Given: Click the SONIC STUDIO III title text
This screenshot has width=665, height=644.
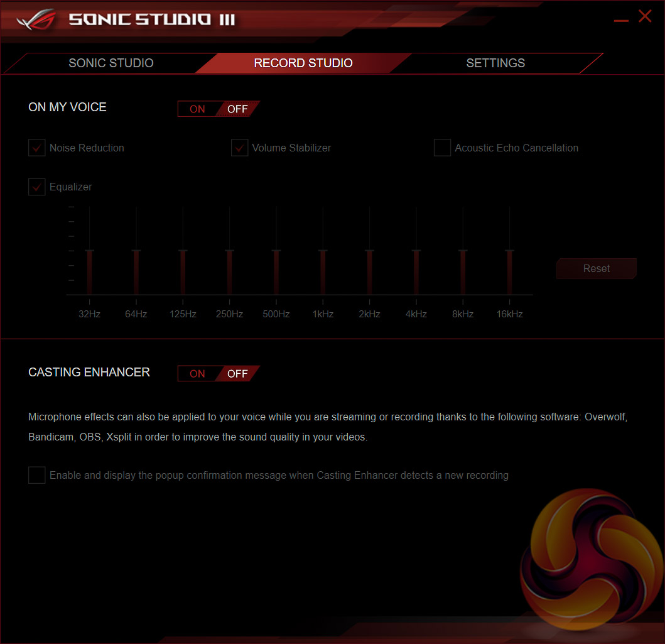Looking at the screenshot, I should click(x=152, y=19).
